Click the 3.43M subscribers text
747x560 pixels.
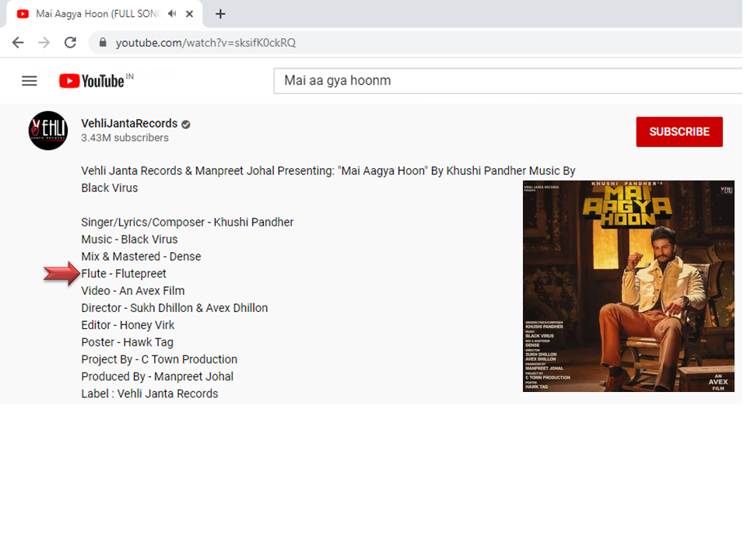[124, 138]
